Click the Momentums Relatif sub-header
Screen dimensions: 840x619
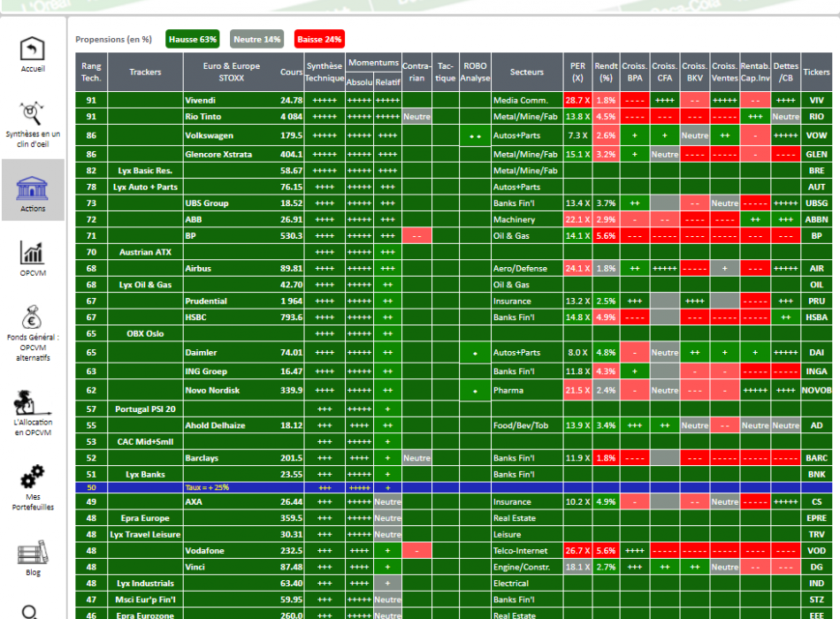click(x=387, y=82)
